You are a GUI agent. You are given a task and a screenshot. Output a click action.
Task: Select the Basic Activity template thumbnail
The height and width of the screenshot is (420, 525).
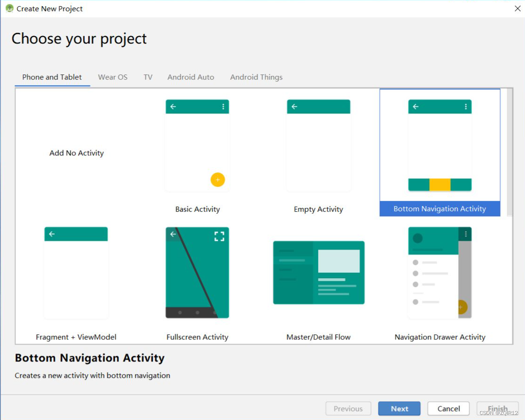point(197,146)
